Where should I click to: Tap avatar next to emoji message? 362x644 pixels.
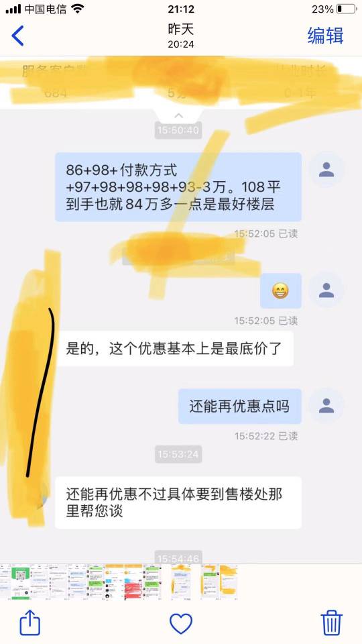pyautogui.click(x=326, y=290)
